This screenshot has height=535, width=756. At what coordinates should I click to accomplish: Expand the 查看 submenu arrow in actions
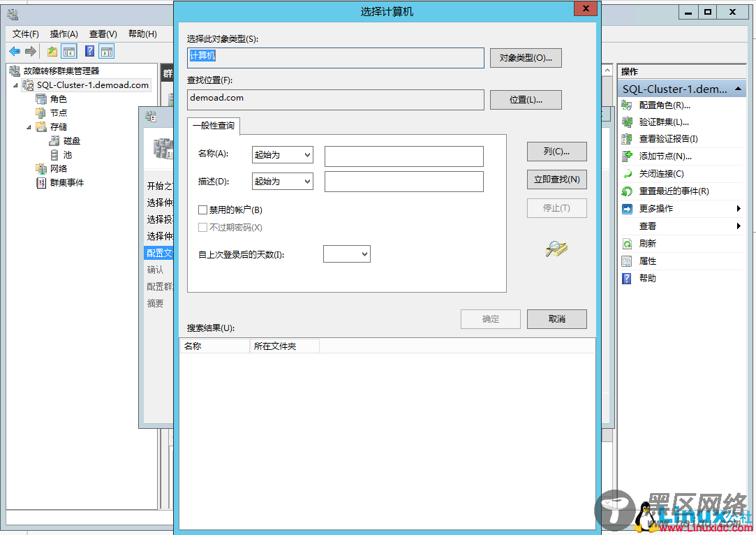coord(738,226)
